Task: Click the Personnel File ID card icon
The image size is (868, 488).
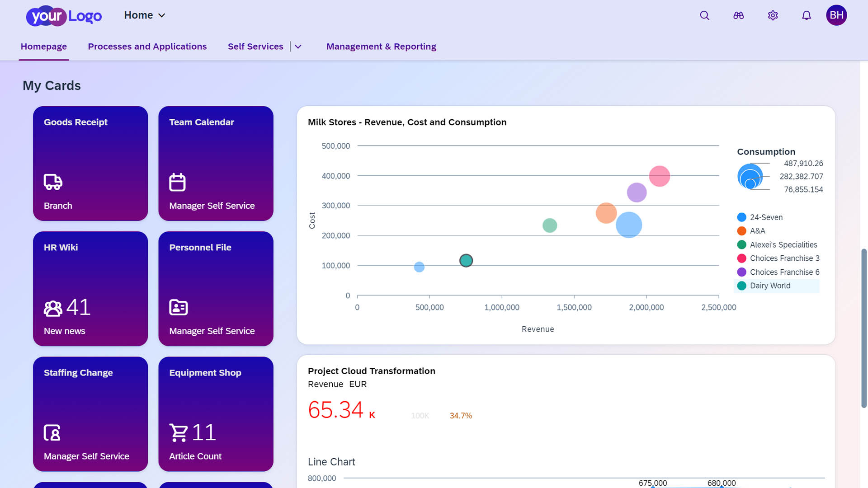Action: (x=178, y=307)
